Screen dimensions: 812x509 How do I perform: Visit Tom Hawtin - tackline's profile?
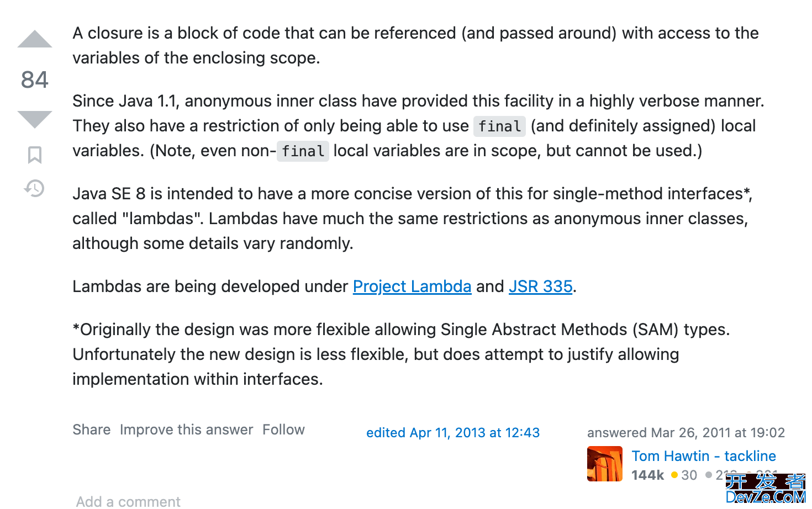[704, 456]
